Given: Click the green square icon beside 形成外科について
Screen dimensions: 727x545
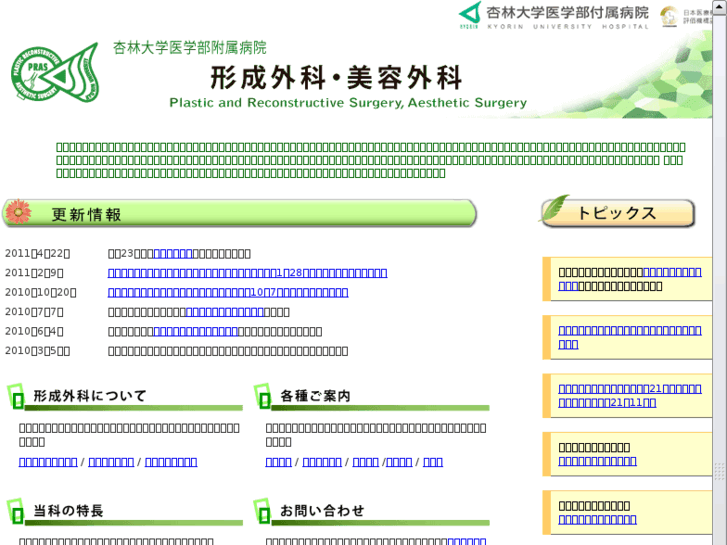Looking at the screenshot, I should [17, 397].
